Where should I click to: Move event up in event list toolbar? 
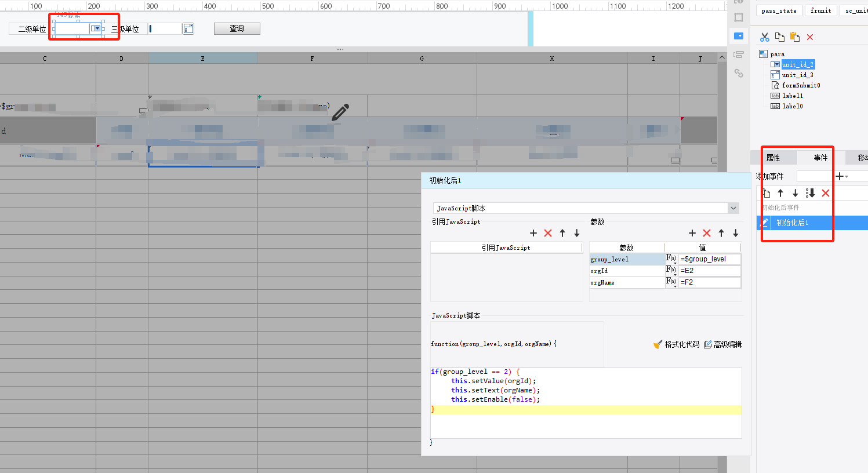click(780, 193)
